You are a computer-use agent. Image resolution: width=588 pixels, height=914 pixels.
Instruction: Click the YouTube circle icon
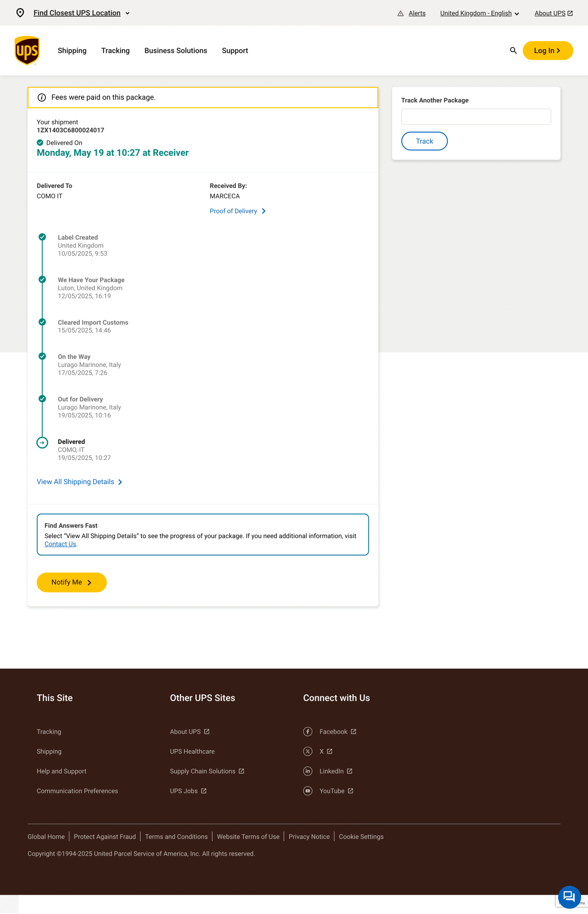point(308,791)
